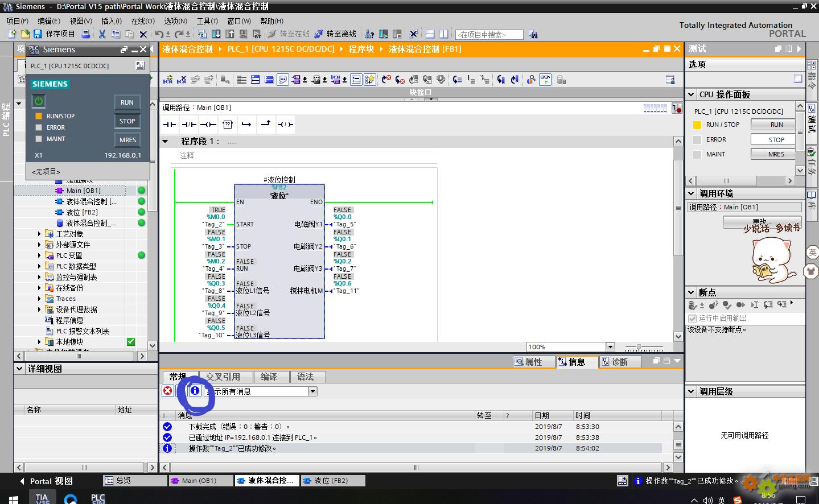Toggle monitoring glasses icon in editor toolbar
Screen dimensions: 819x504
click(x=545, y=80)
